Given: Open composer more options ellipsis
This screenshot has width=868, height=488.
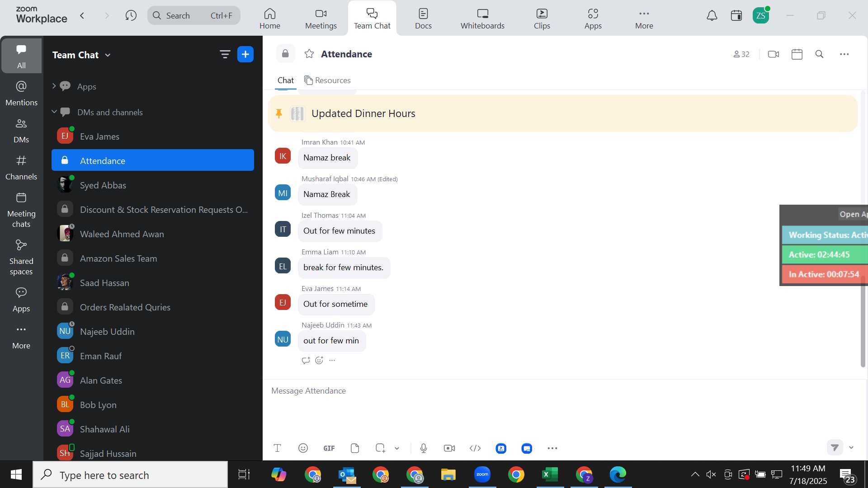Looking at the screenshot, I should [552, 448].
